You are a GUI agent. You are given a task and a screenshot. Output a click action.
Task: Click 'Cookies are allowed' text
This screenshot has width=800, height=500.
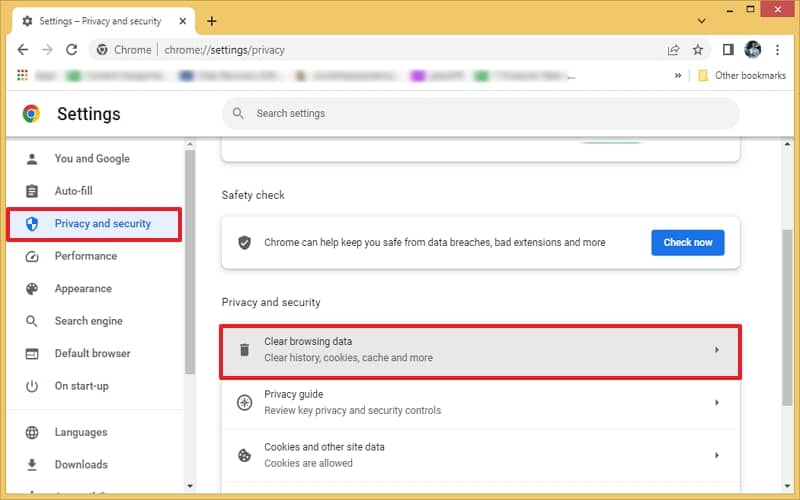308,463
